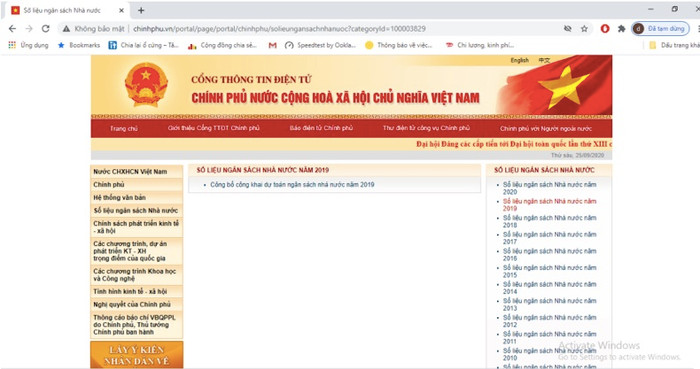Open Nghị quyết của Chính phủ
The height and width of the screenshot is (369, 700).
[x=137, y=304]
